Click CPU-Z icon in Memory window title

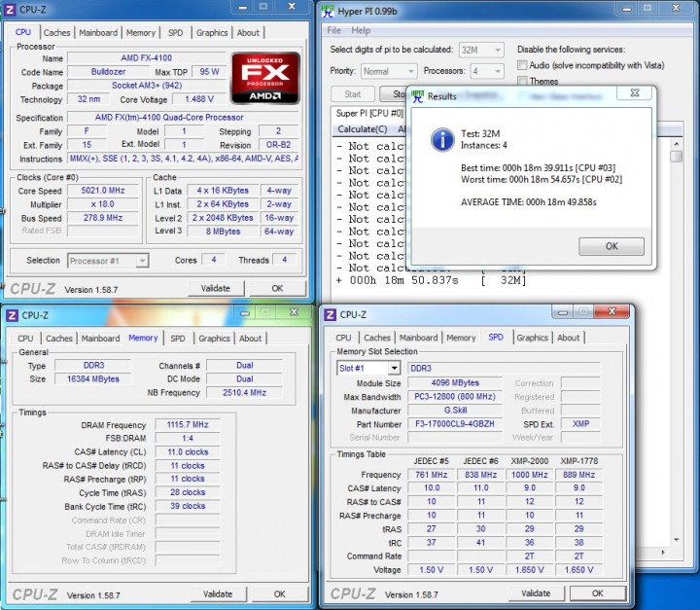pyautogui.click(x=12, y=315)
